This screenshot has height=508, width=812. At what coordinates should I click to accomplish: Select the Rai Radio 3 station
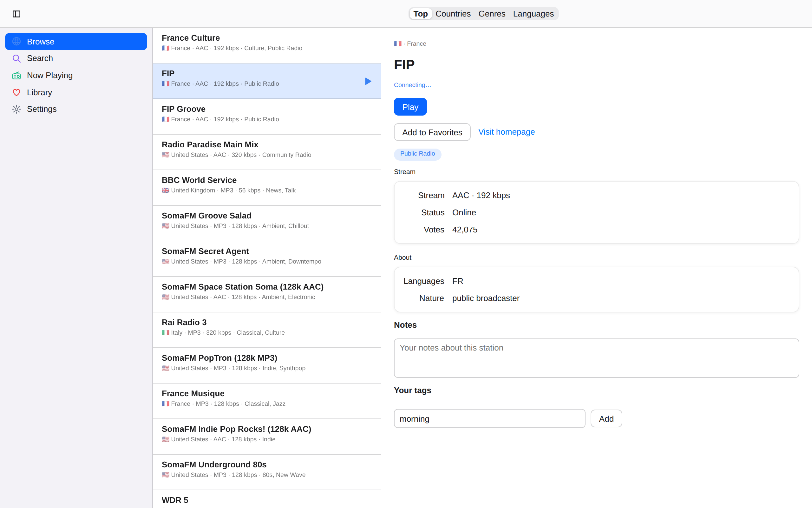click(267, 330)
